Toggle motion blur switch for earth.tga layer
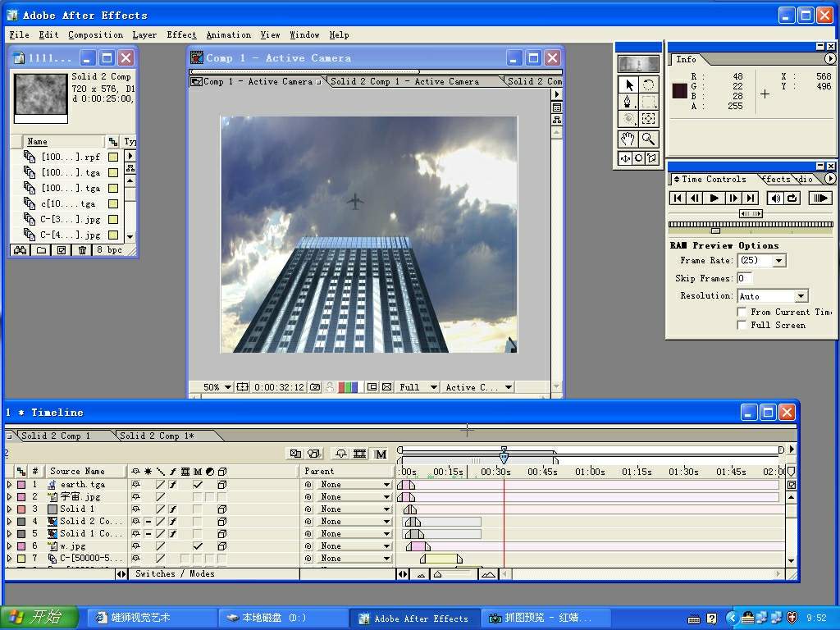840x630 pixels. coord(198,485)
